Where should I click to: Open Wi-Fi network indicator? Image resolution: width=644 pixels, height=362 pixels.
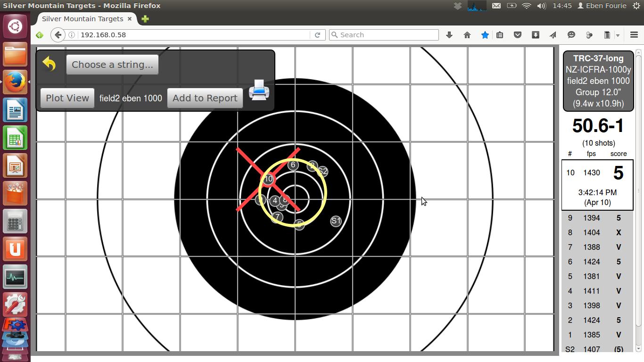pos(527,6)
